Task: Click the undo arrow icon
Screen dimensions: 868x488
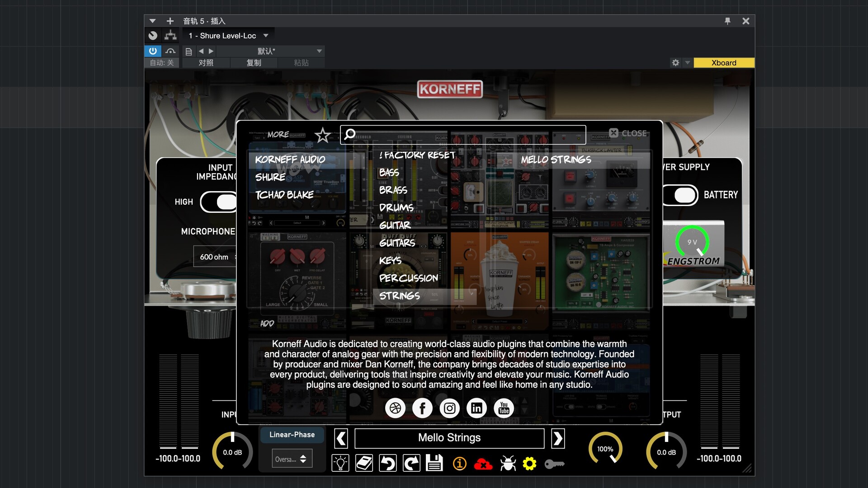Action: tap(387, 463)
